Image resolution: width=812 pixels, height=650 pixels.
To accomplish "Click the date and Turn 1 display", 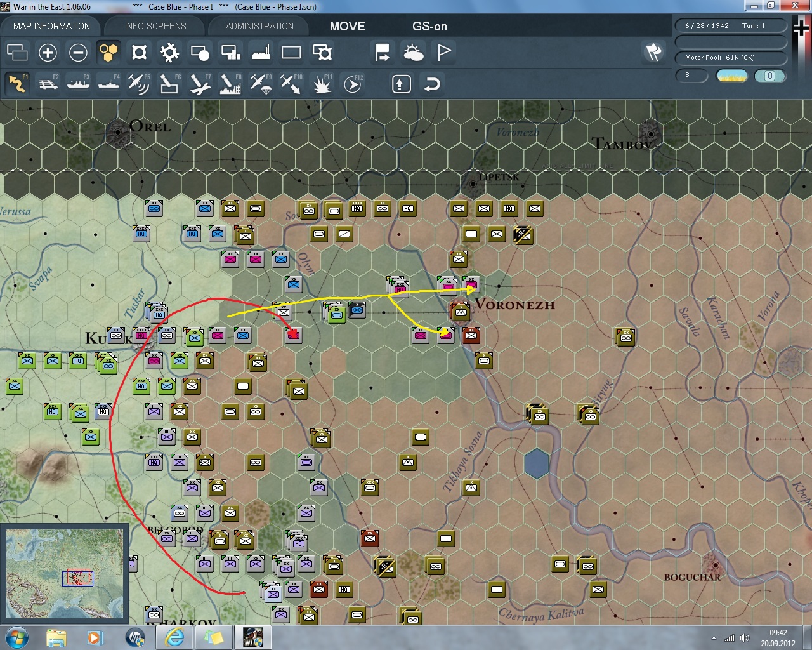I will (731, 26).
